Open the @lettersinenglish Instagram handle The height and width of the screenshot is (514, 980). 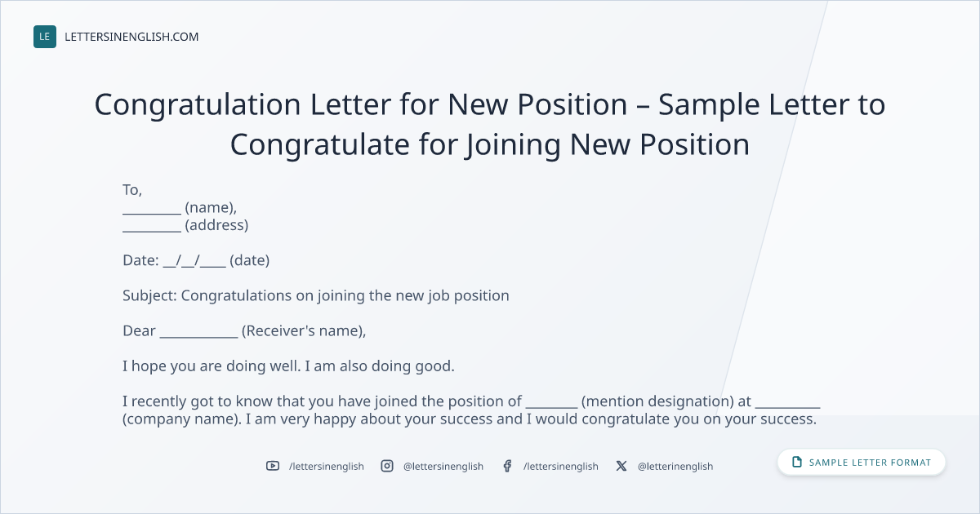tap(443, 466)
